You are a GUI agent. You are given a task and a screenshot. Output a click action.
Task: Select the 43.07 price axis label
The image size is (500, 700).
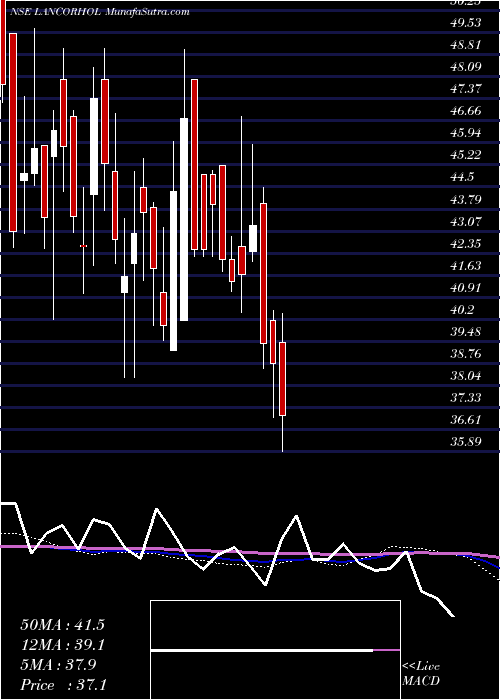[467, 221]
